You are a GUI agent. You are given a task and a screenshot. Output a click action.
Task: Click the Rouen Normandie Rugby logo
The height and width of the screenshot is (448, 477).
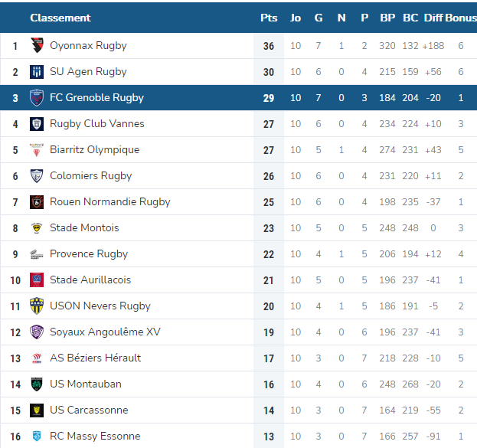click(x=37, y=202)
